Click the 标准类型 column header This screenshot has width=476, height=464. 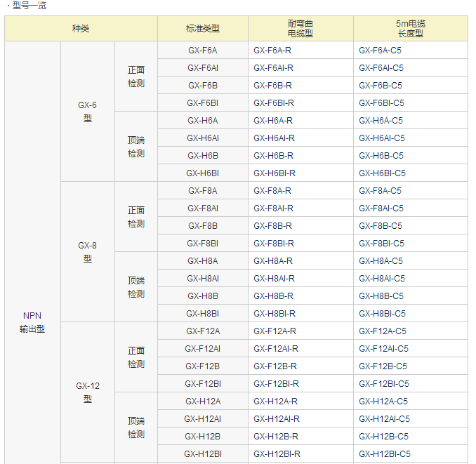click(x=202, y=29)
